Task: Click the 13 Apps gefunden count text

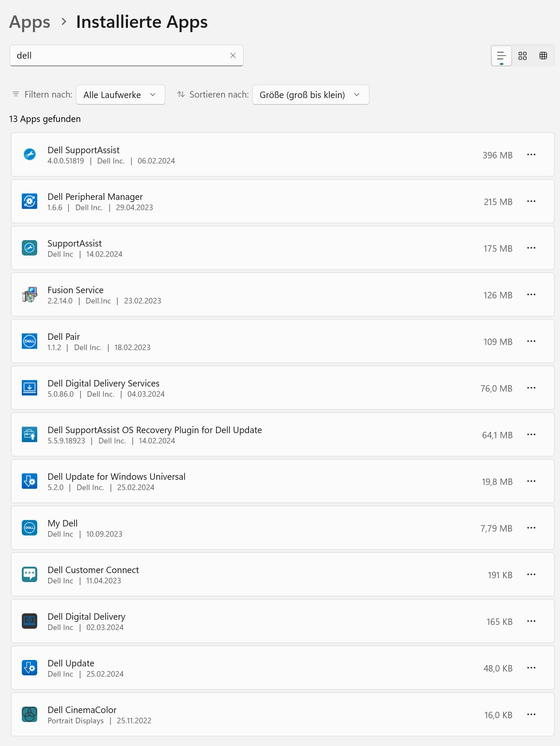Action: (x=45, y=119)
